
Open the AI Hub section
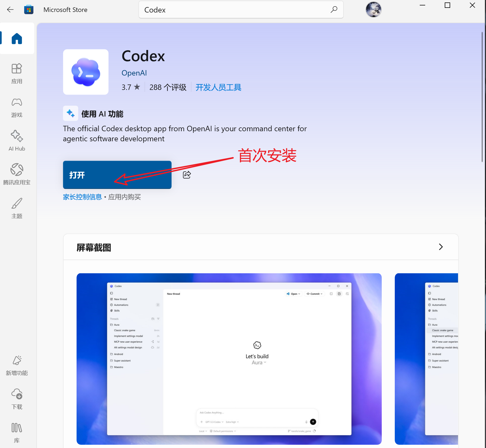click(17, 141)
